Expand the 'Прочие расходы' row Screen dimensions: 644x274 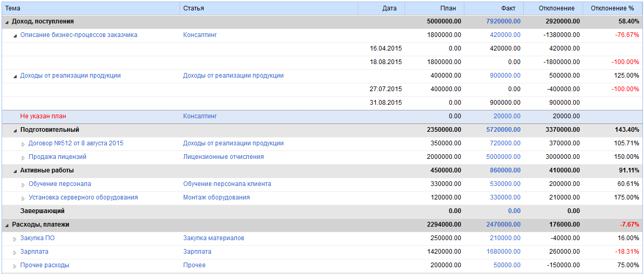tap(15, 266)
